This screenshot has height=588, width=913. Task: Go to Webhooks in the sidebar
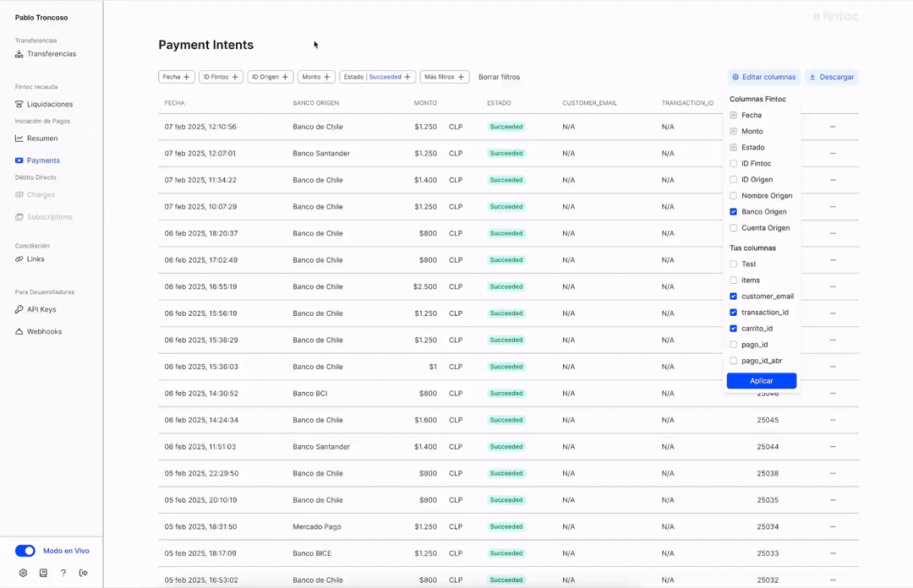click(x=38, y=331)
